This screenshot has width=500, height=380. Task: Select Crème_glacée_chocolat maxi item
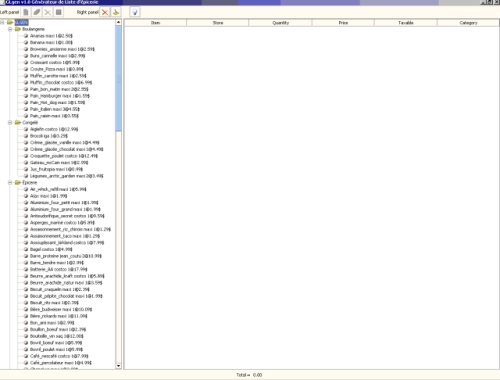(67, 149)
